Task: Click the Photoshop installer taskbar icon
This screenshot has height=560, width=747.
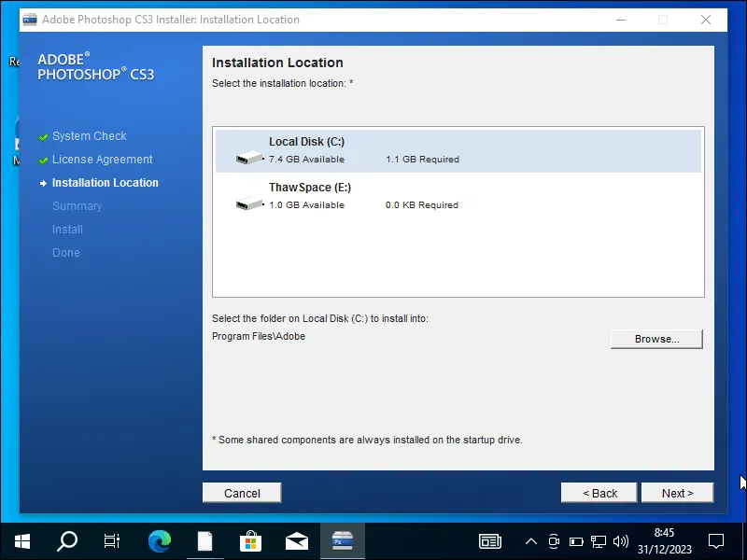Action: (x=342, y=540)
